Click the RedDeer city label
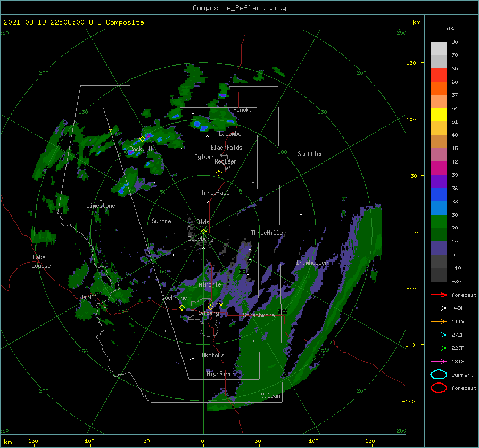This screenshot has height=448, width=479. 226,161
